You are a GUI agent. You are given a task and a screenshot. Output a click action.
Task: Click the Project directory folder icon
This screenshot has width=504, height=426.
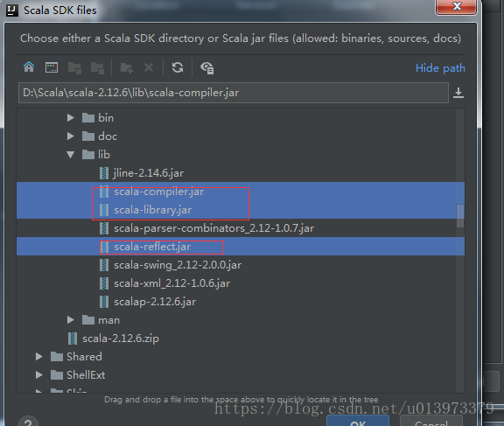(x=74, y=67)
